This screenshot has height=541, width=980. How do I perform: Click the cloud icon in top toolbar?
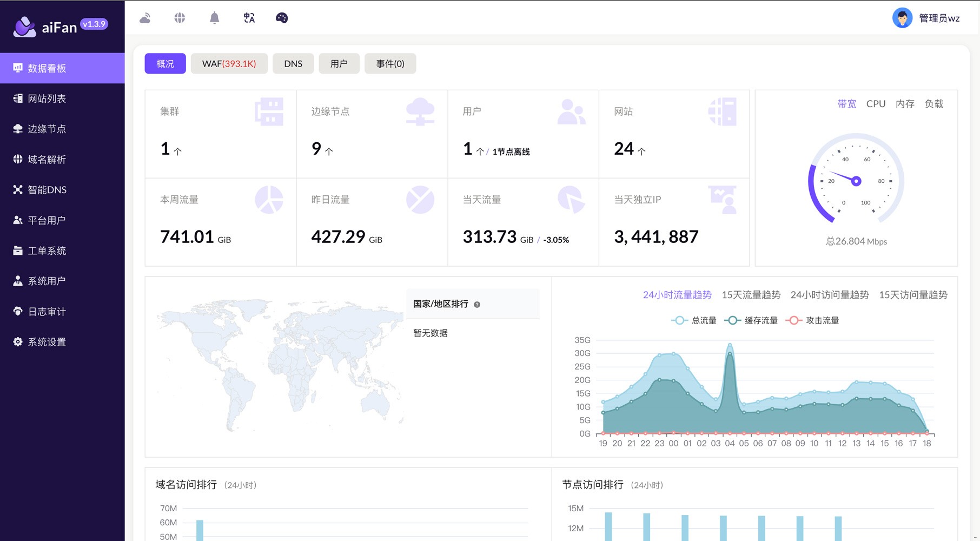[145, 18]
